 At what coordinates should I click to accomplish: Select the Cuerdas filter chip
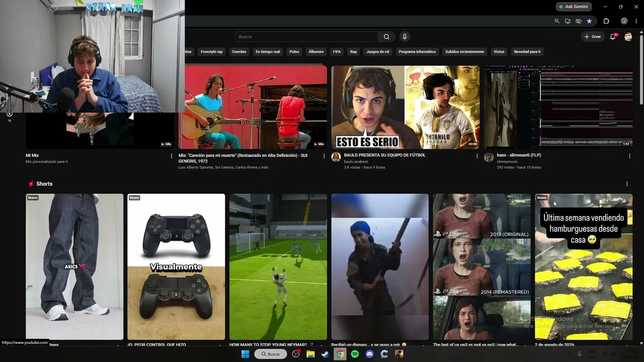click(x=239, y=52)
